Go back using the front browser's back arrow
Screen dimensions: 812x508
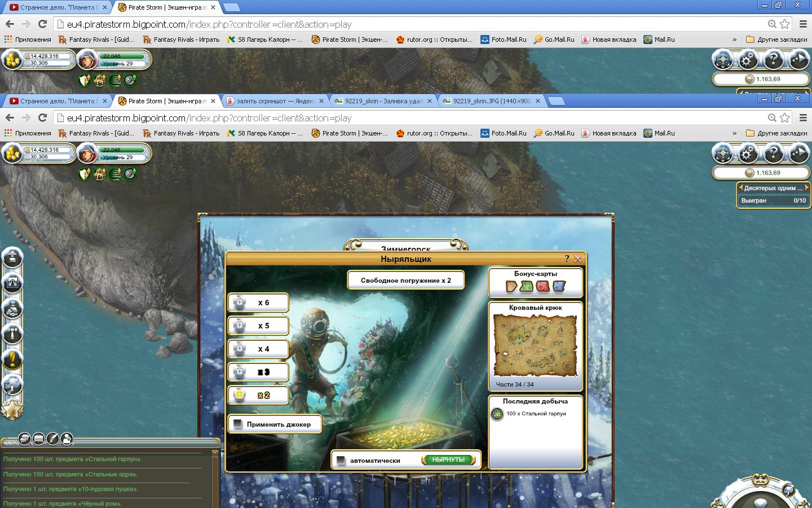(10, 117)
